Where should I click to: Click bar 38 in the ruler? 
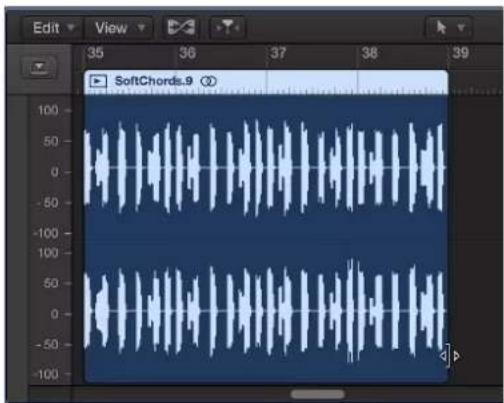pos(369,53)
